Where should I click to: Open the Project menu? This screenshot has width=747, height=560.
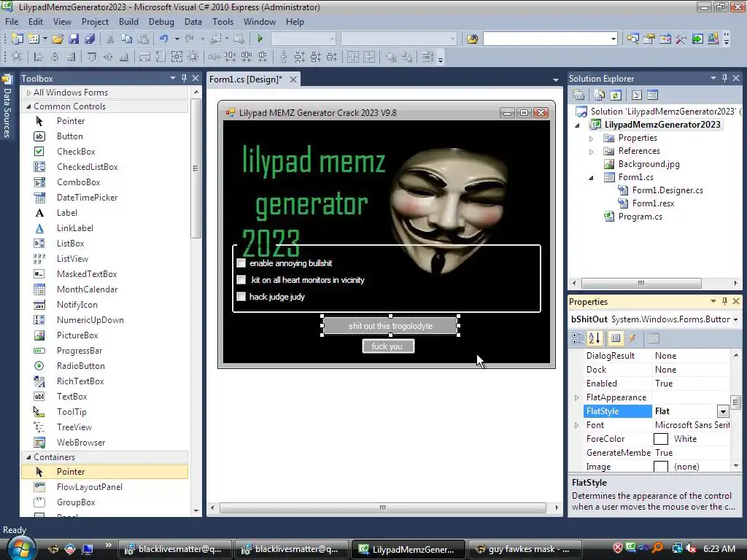tap(96, 22)
